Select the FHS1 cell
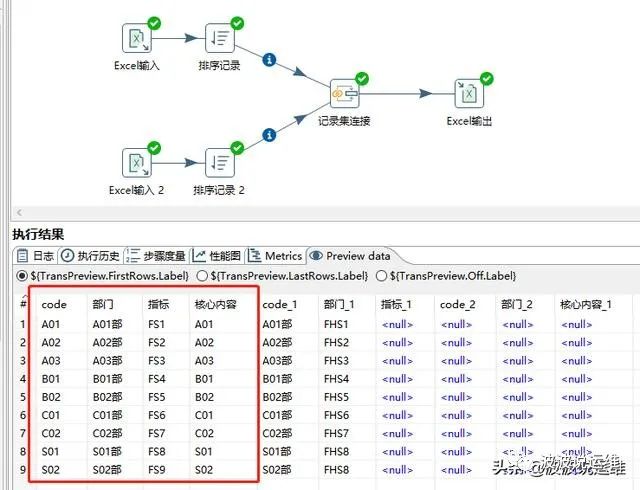This screenshot has height=490, width=640. (336, 324)
